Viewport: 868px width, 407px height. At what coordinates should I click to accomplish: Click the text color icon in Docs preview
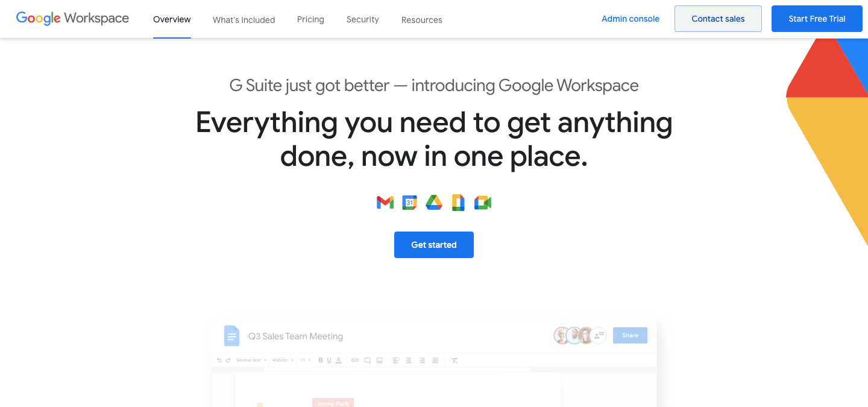(x=339, y=361)
